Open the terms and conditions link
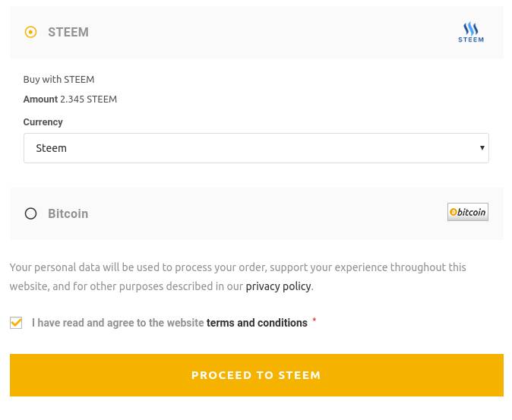 257,323
